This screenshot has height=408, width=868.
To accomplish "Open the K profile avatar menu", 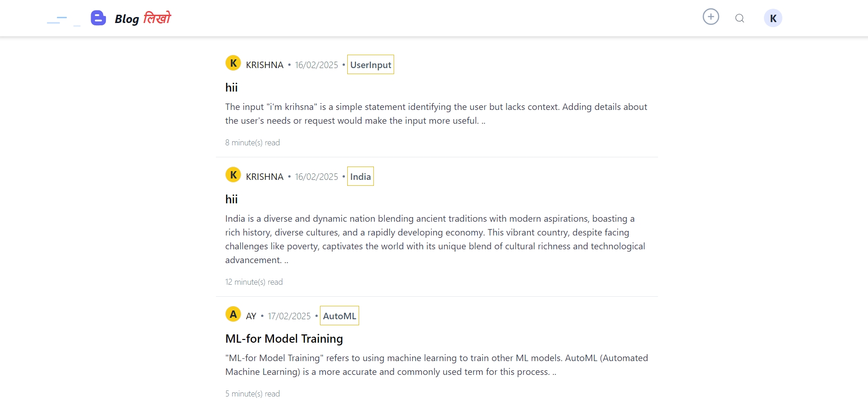I will tap(773, 18).
